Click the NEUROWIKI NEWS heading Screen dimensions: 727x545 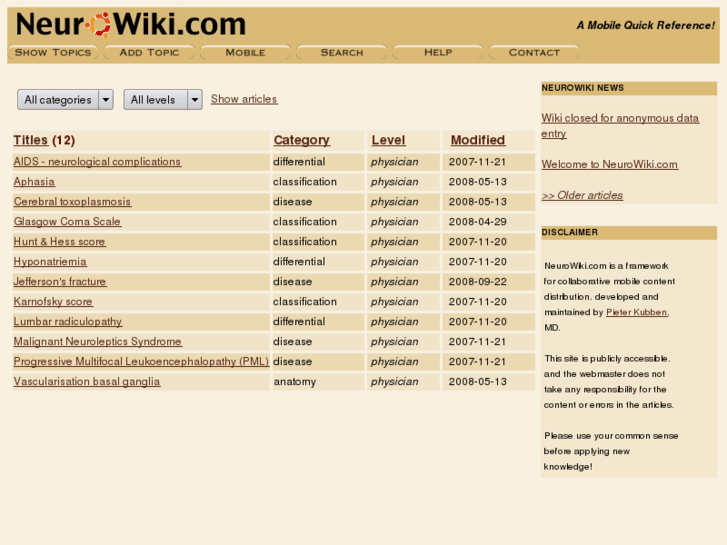click(x=583, y=88)
